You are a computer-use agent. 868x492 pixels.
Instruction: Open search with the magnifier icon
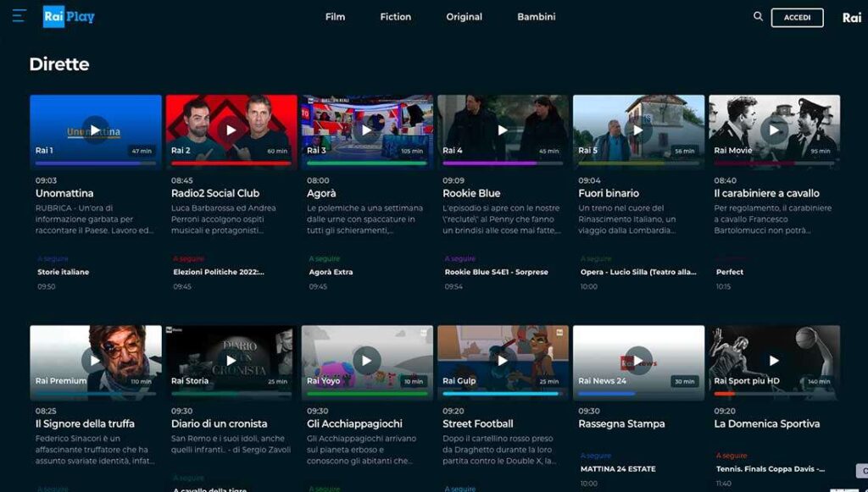(758, 17)
